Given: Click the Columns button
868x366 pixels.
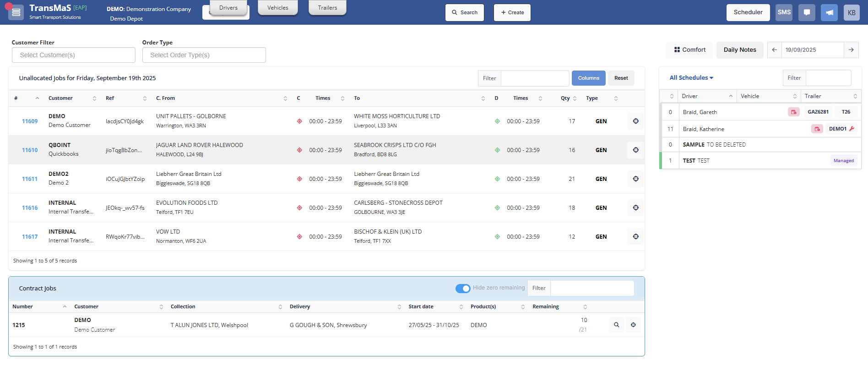Looking at the screenshot, I should [588, 78].
